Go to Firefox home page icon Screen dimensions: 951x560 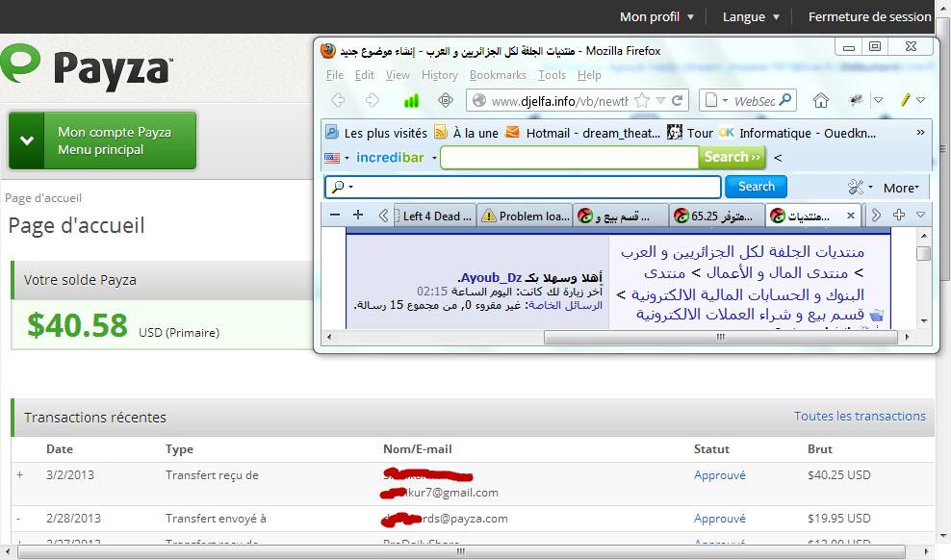(x=821, y=101)
